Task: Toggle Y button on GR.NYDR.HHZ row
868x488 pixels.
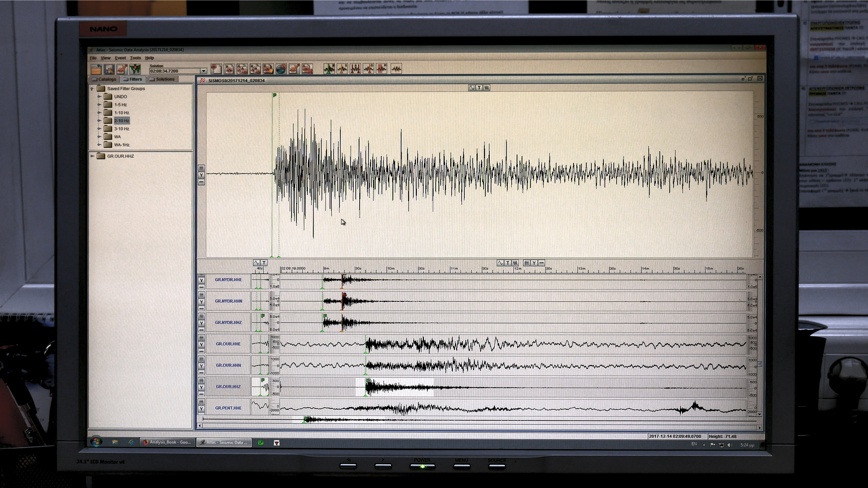Action: (201, 323)
